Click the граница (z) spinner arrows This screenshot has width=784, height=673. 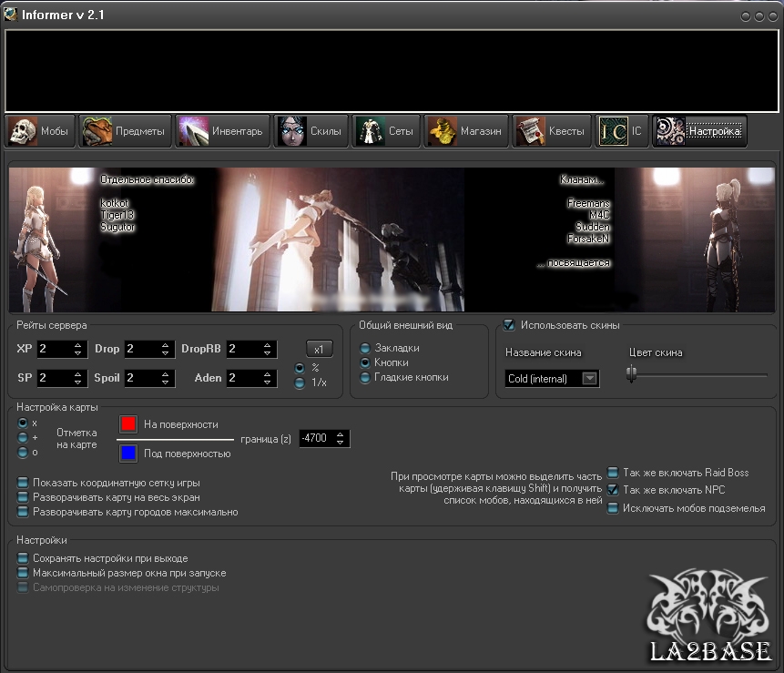341,439
